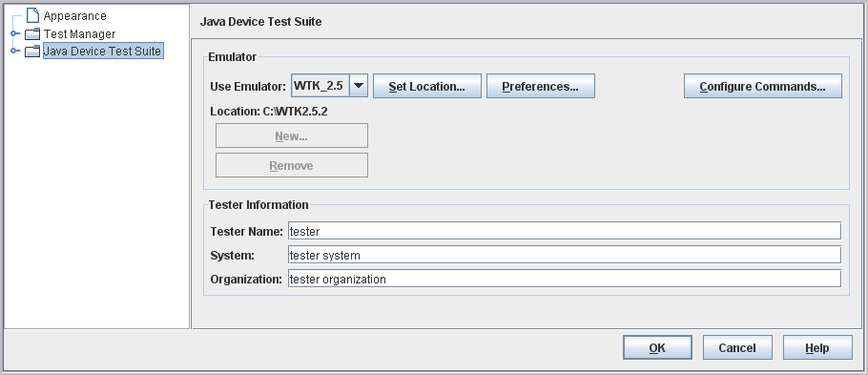Click the Java Device Test Suite heading
The width and height of the screenshot is (868, 375).
point(260,22)
